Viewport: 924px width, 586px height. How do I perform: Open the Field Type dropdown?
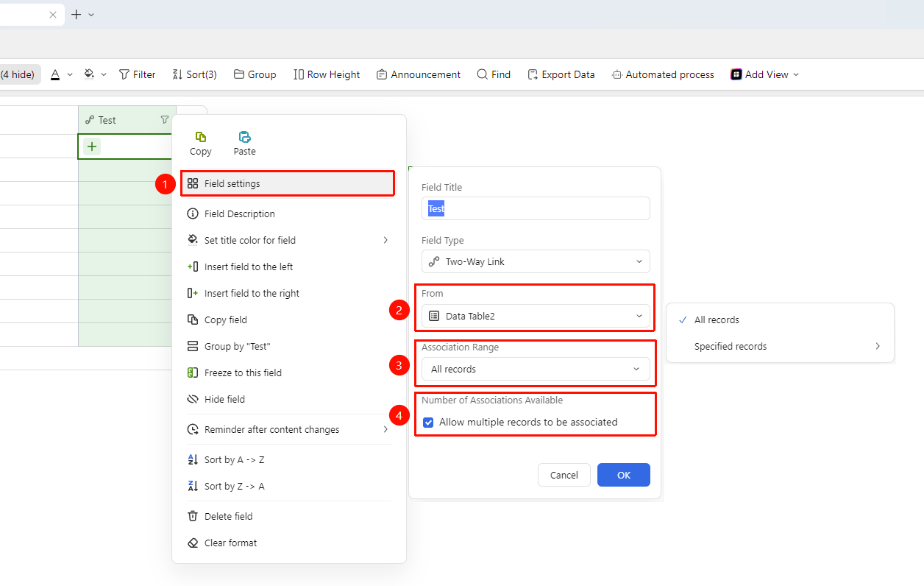536,261
